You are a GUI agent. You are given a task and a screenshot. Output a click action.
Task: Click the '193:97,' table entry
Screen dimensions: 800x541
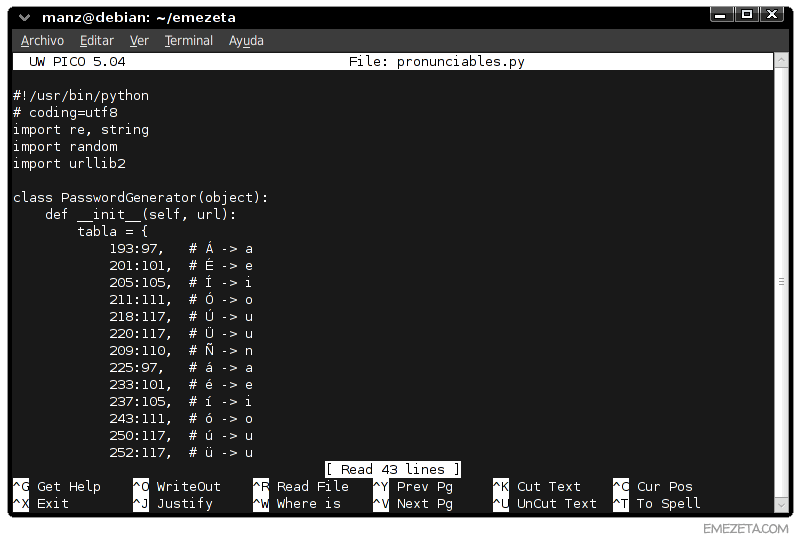coord(136,249)
